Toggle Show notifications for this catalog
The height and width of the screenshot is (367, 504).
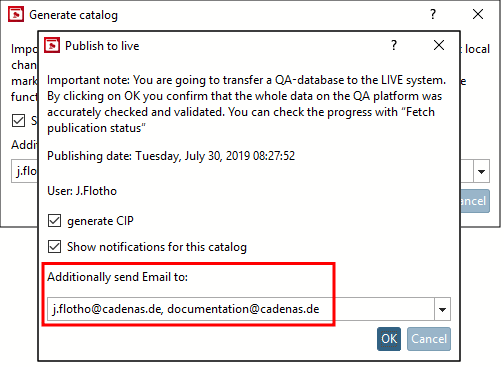pos(54,247)
